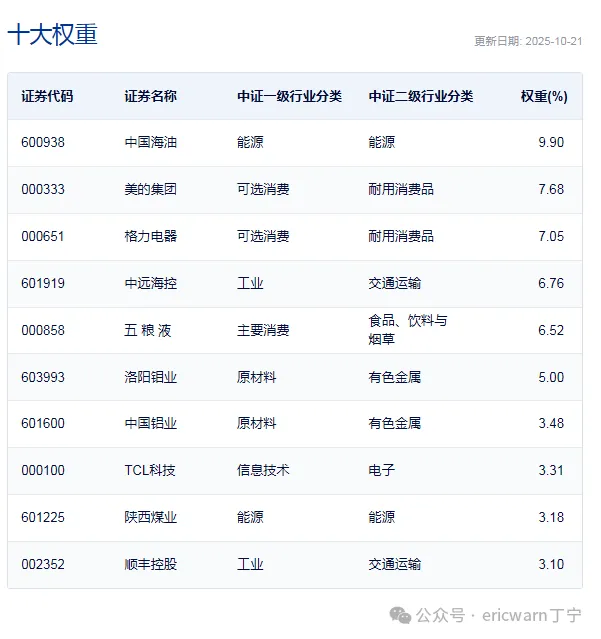Screen dimensions: 601x639
Task: Select stock code 000651
Action: [43, 236]
